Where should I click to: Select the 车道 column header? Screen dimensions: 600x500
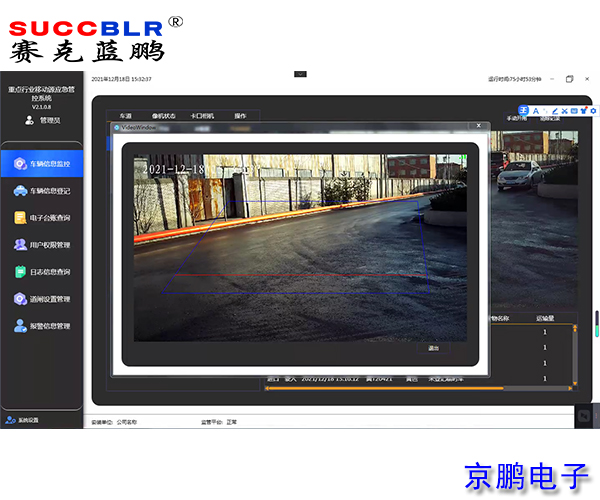pyautogui.click(x=126, y=116)
